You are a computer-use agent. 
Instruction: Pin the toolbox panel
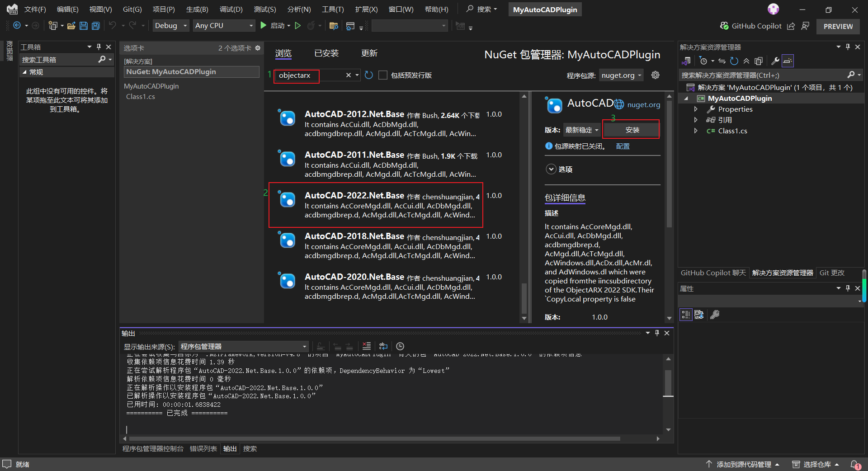(x=99, y=47)
